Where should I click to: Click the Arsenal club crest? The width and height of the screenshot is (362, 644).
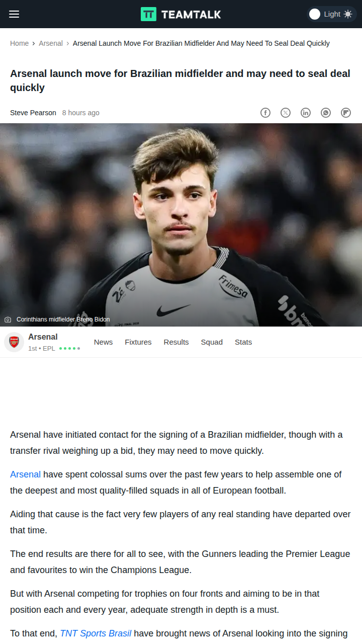coord(14,342)
